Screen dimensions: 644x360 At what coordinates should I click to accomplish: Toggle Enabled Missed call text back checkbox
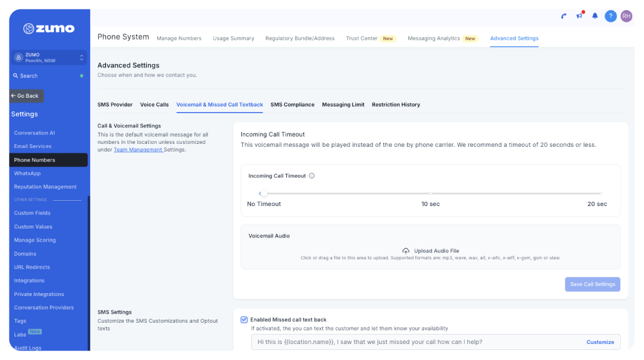pyautogui.click(x=244, y=320)
